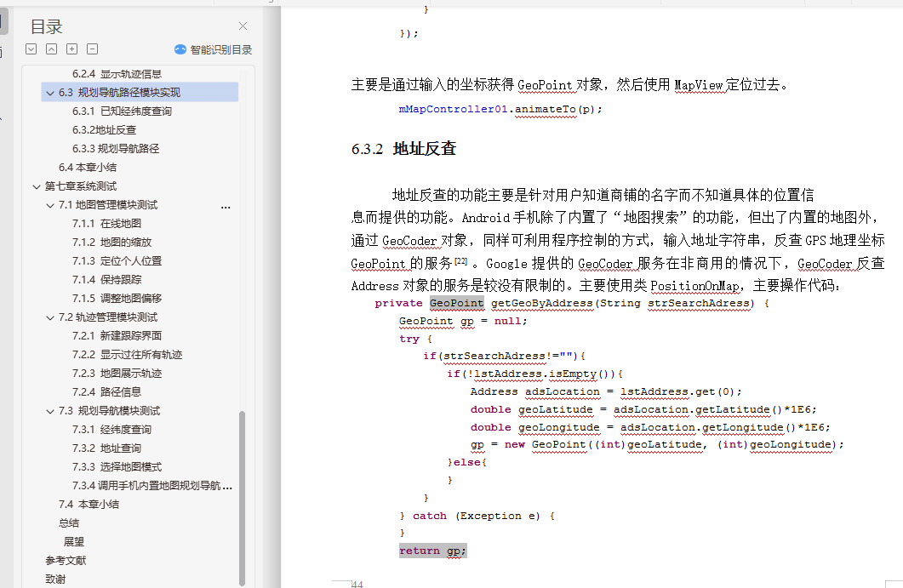The width and height of the screenshot is (903, 588).
Task: Select 7.3 规划导航模块测试 heading
Action: pos(110,411)
